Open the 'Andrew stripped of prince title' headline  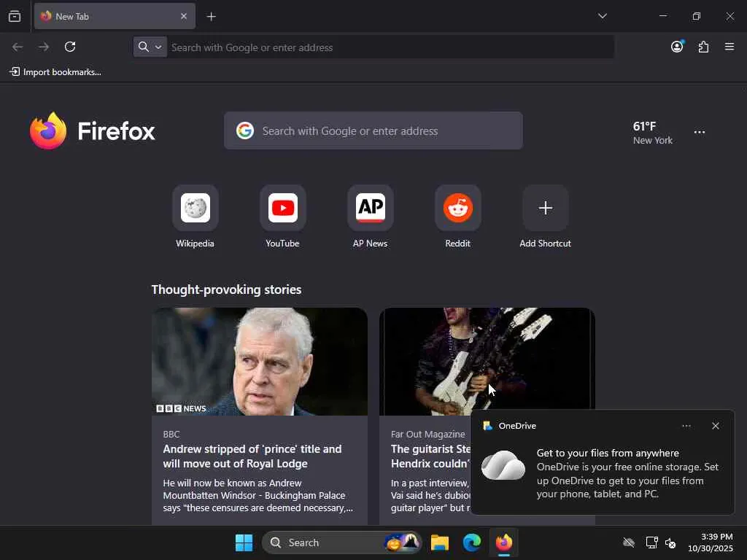point(252,456)
